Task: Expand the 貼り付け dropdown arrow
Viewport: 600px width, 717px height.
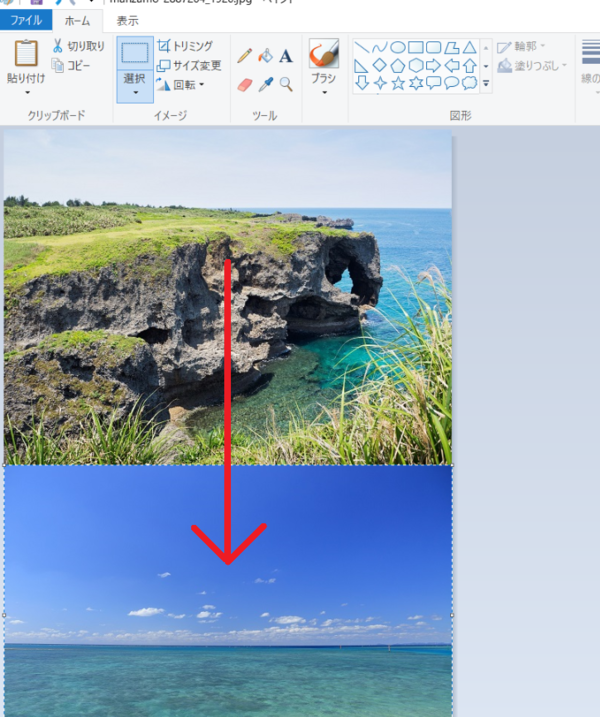Action: [x=27, y=92]
